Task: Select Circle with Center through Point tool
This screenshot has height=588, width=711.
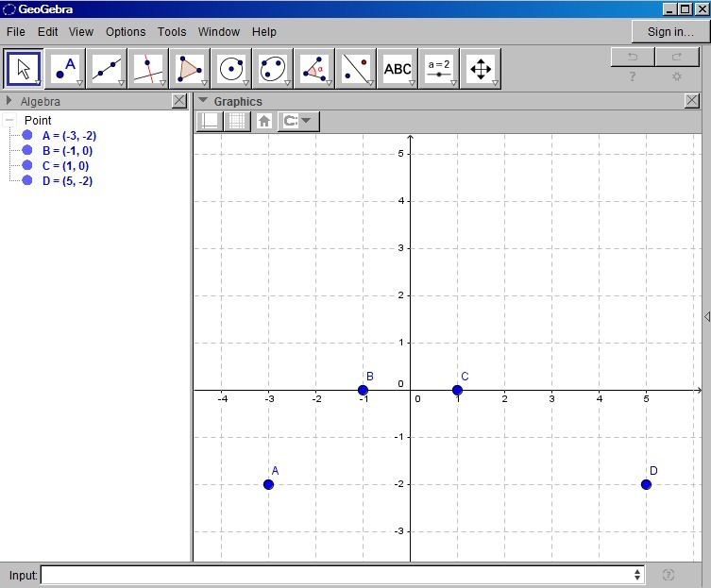Action: point(231,68)
